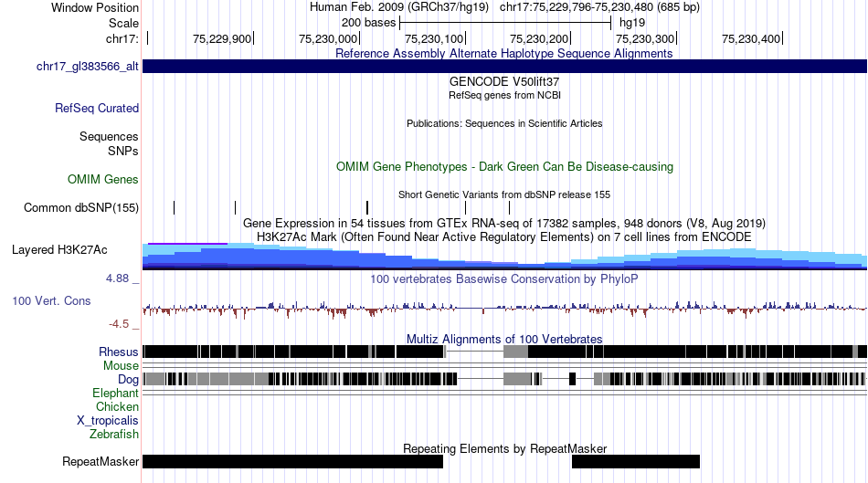
Task: Click Multiz Alignments of 100 Vertebrates title
Action: pyautogui.click(x=504, y=339)
